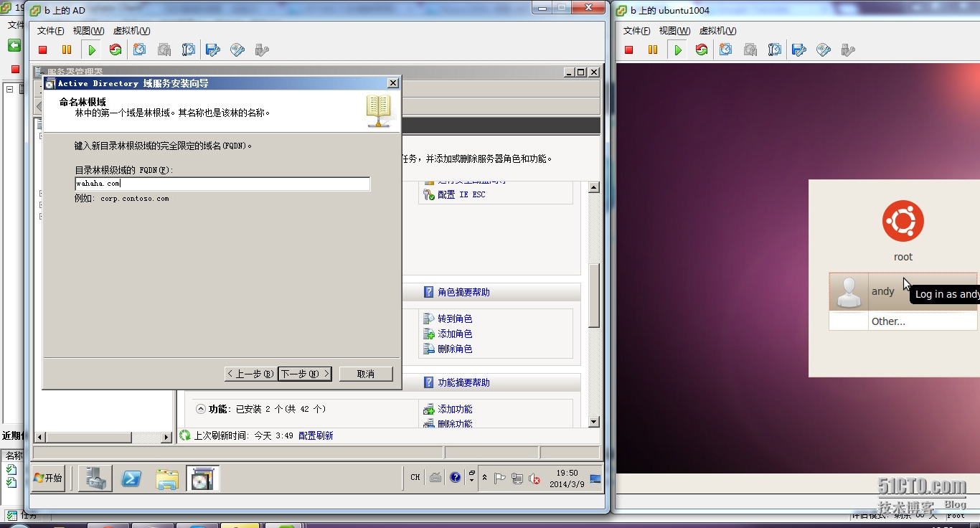This screenshot has width=980, height=528.
Task: Select user andy on Ubuntu login
Action: pos(903,291)
